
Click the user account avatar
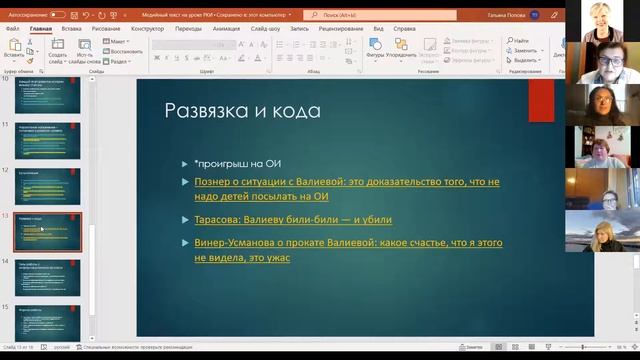coord(534,15)
